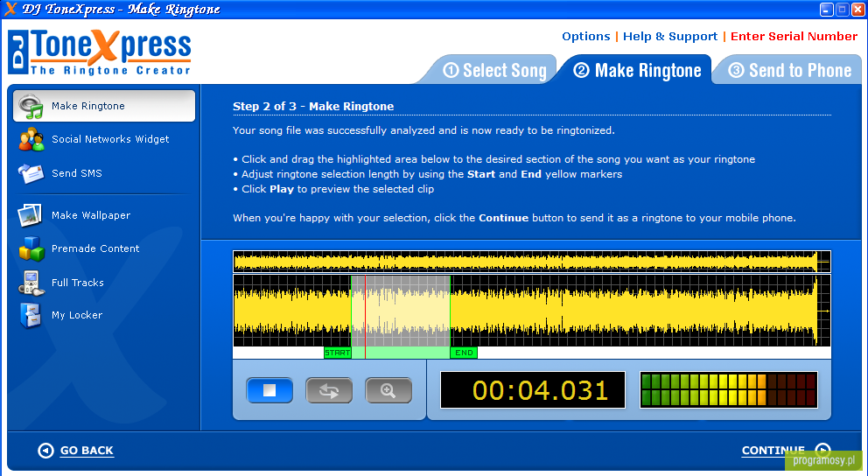Click the highlighted ringtone selection region
This screenshot has width=868, height=476.
(x=401, y=311)
